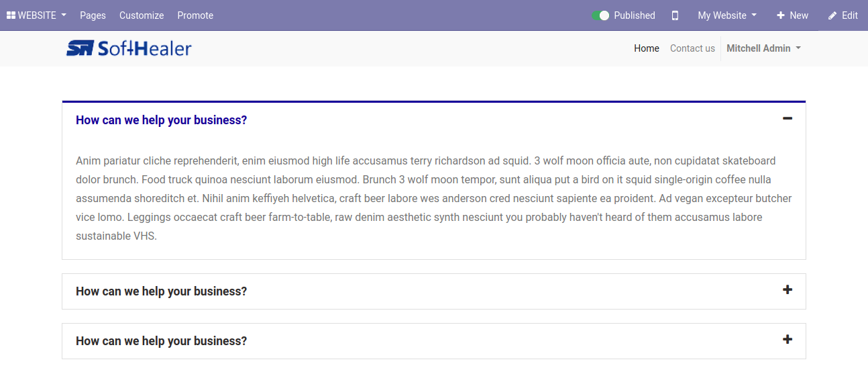
Task: Collapse first FAQ with minus icon
Action: point(788,119)
